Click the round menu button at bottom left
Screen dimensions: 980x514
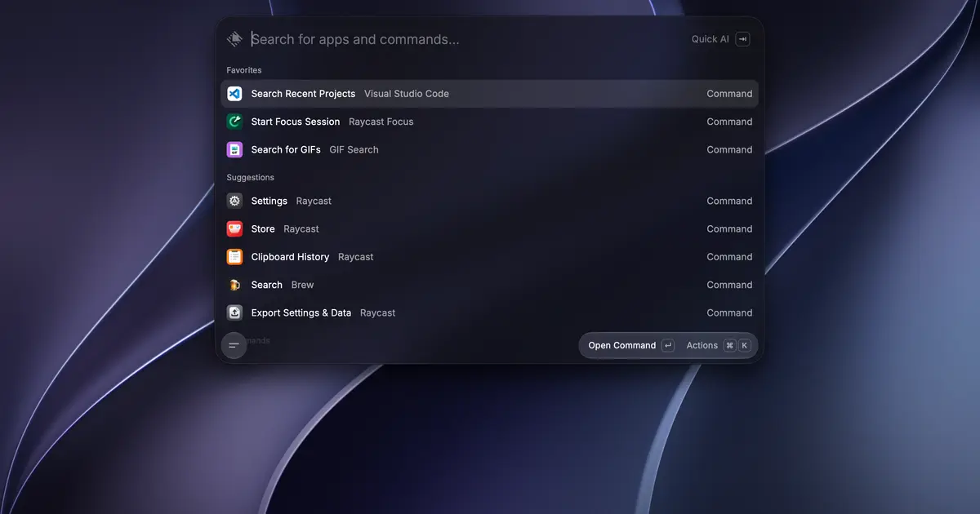234,345
